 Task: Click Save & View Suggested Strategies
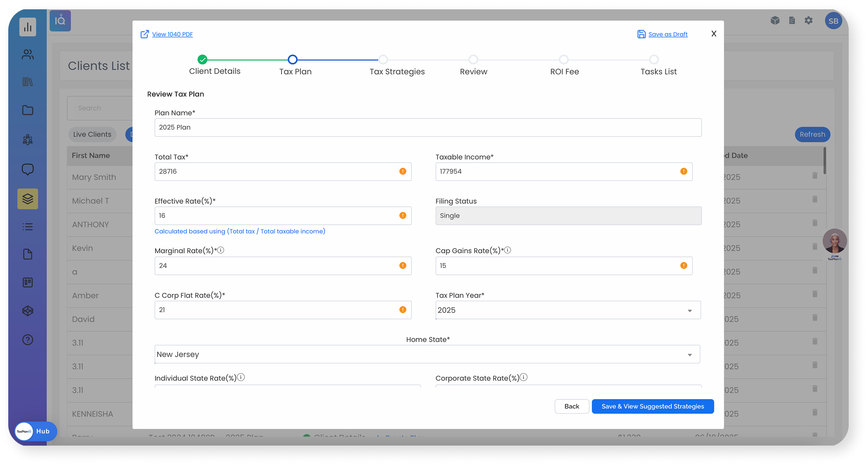point(653,406)
